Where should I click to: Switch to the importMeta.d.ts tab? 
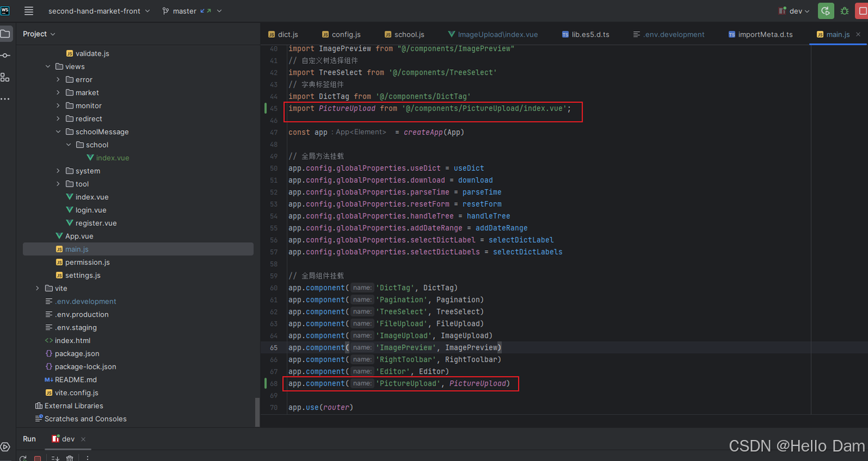tap(760, 35)
